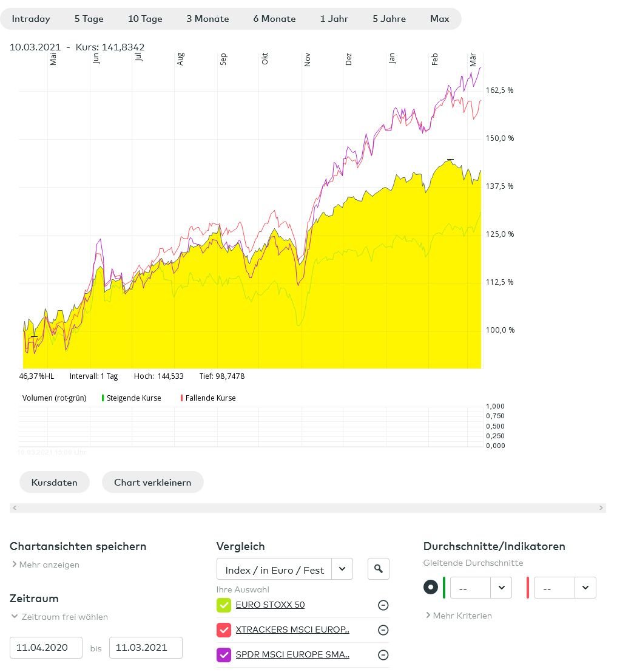Uncheck the red XTRACKERS MSCI checkbox

224,630
